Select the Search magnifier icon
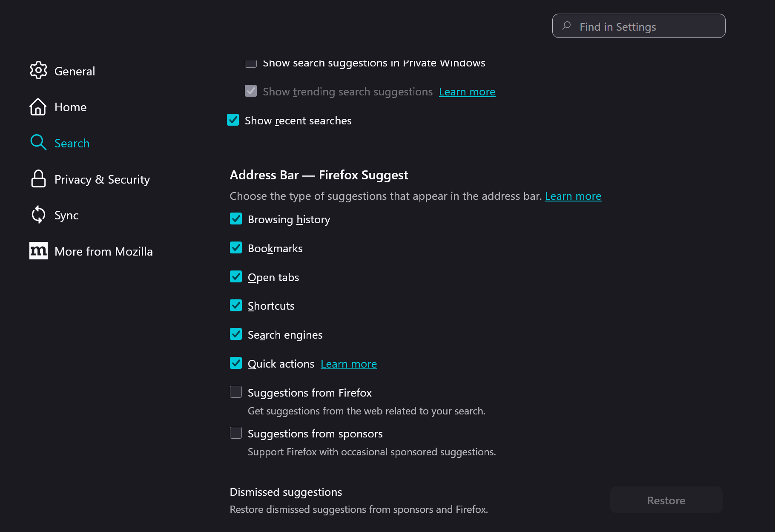 click(38, 143)
